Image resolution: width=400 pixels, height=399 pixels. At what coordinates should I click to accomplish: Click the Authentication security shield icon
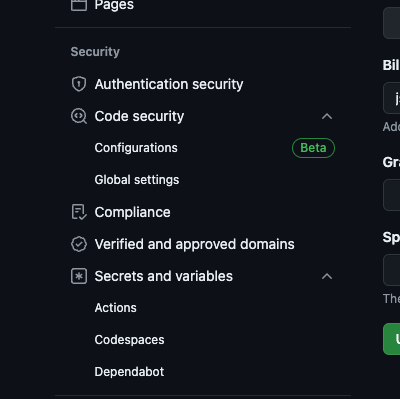[79, 84]
